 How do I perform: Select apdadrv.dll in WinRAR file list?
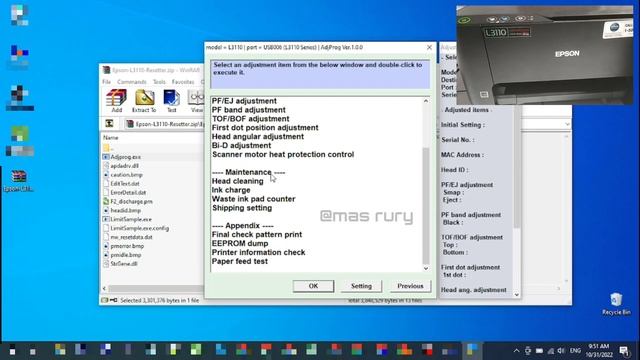coord(124,166)
